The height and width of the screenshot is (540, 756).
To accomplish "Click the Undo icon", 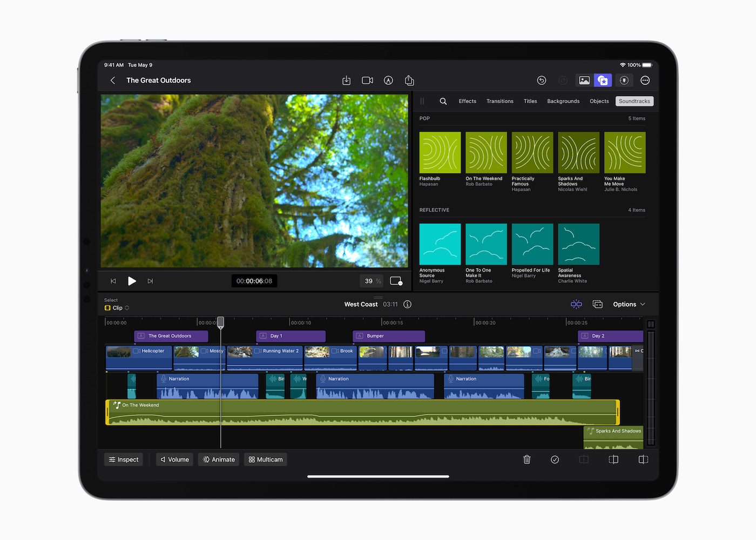I will [542, 80].
